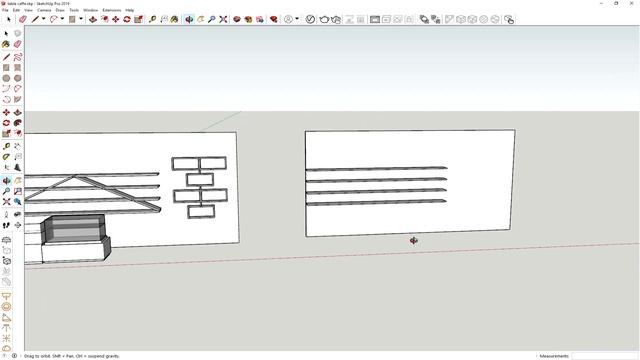
Task: Click the info icon in status bar
Action: click(x=14, y=356)
